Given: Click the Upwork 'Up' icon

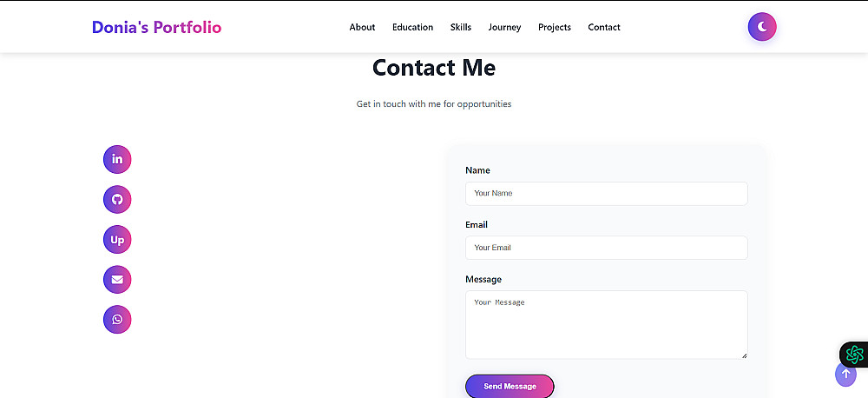Looking at the screenshot, I should coord(117,240).
